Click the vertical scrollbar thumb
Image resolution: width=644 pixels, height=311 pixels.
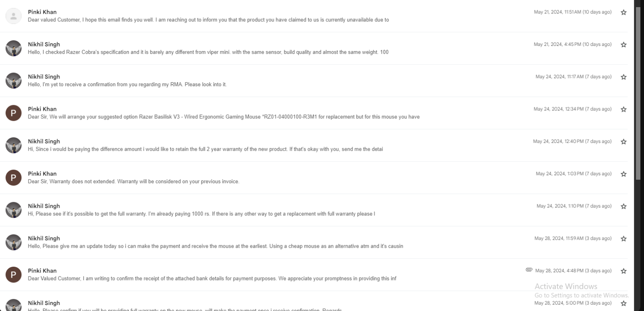tap(638, 93)
